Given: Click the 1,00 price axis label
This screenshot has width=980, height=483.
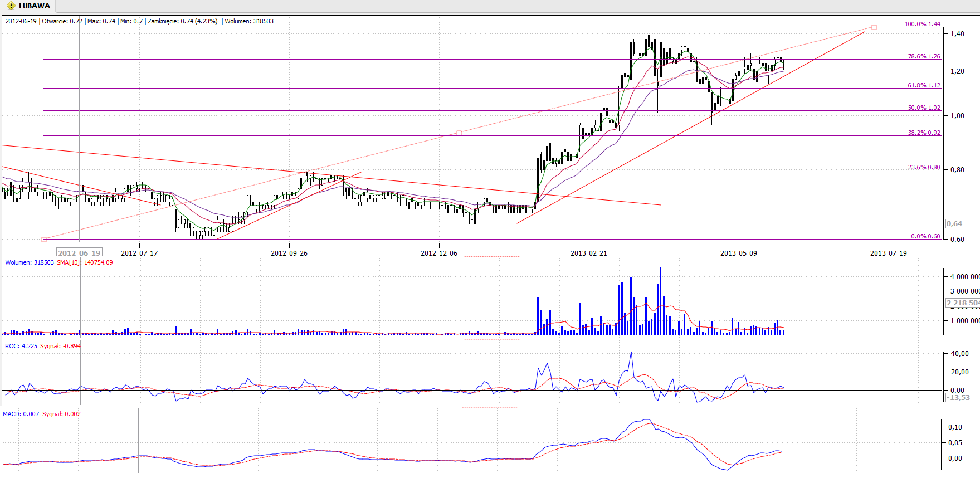Looking at the screenshot, I should (x=957, y=116).
